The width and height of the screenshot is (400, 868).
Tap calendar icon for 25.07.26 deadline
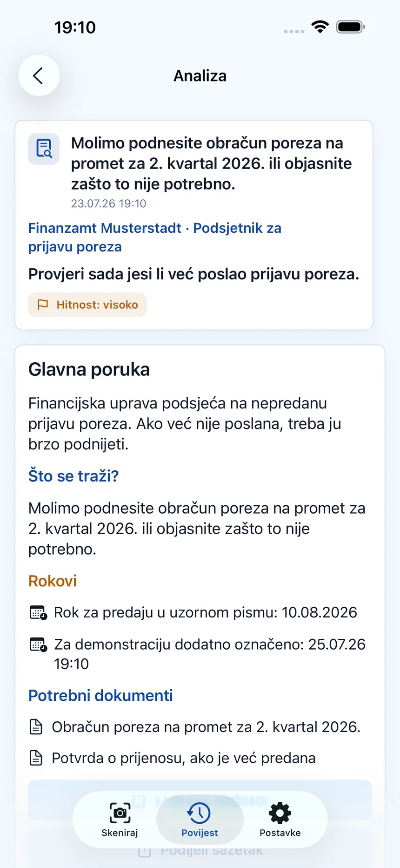pos(38,644)
